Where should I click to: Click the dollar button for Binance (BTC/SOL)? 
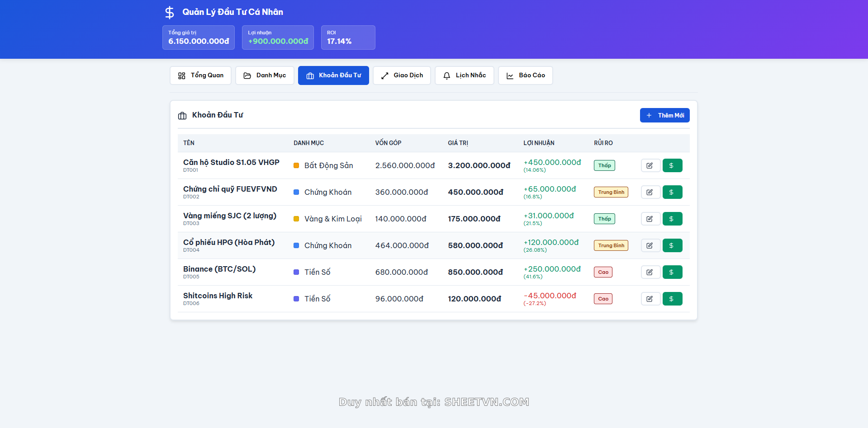[x=672, y=272]
